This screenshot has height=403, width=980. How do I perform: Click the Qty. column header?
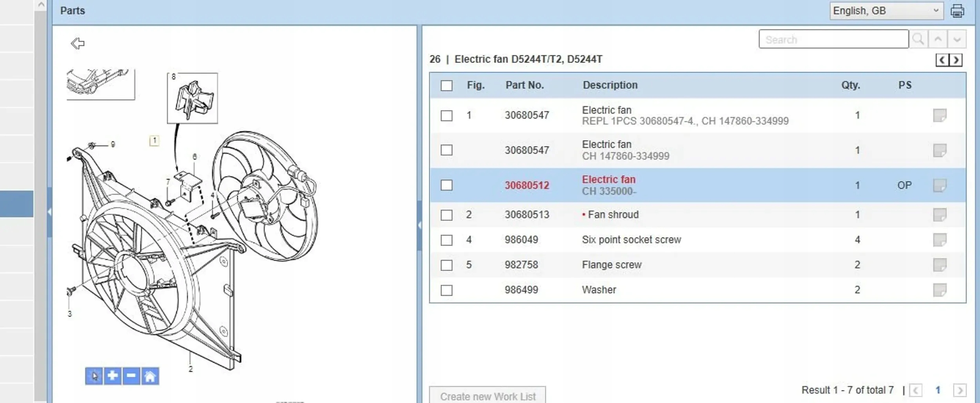[x=851, y=85]
